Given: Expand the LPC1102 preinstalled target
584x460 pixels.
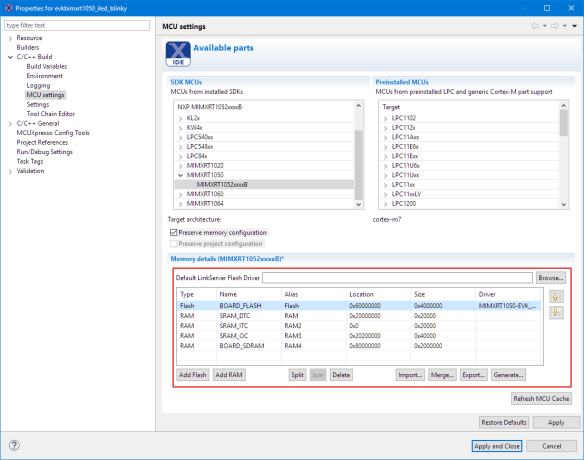Looking at the screenshot, I should pos(385,118).
